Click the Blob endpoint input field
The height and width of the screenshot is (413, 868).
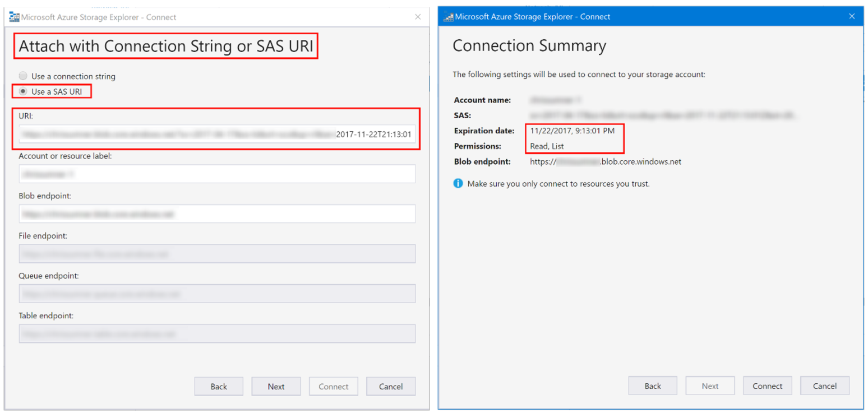(x=217, y=214)
